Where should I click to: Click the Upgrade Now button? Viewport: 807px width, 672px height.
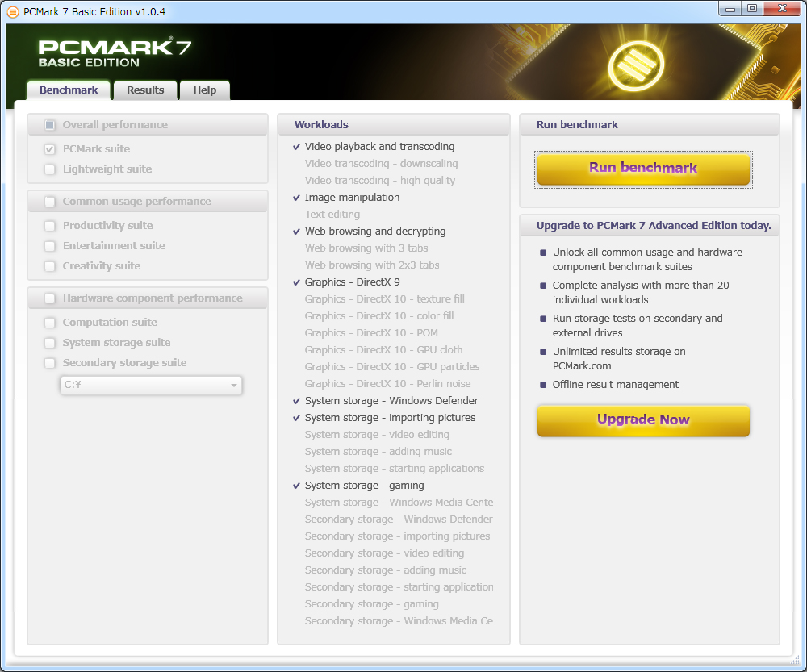click(x=643, y=420)
